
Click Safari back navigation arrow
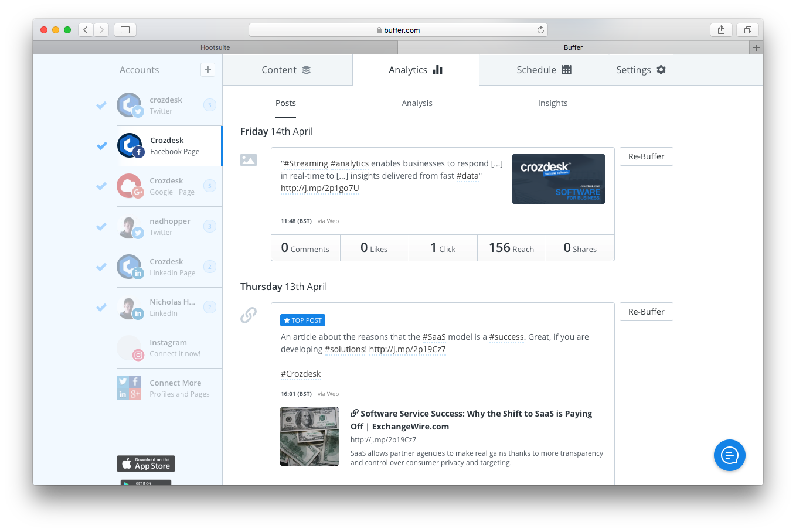point(86,29)
